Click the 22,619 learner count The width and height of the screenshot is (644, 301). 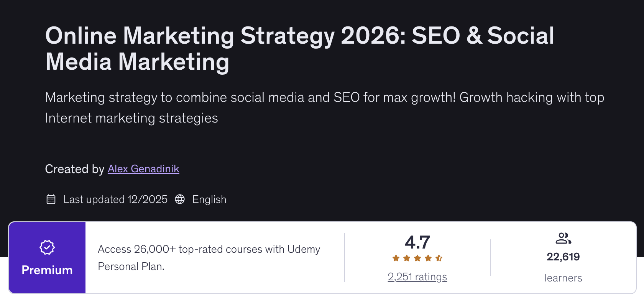[x=563, y=257]
